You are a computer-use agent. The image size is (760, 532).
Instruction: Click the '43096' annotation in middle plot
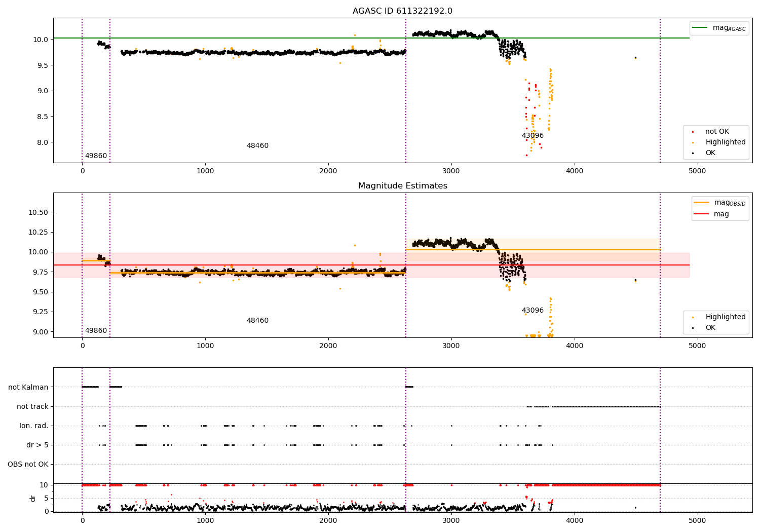pyautogui.click(x=533, y=311)
